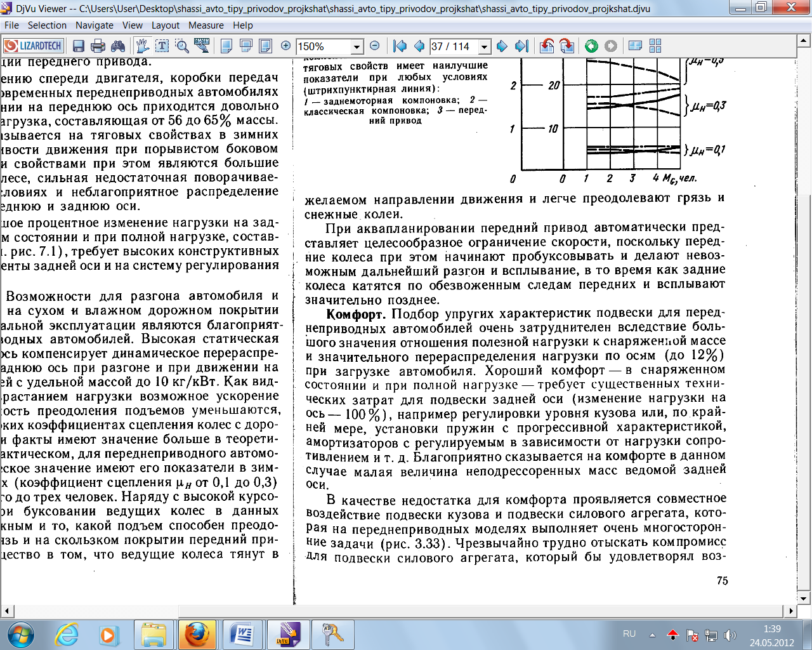Select the Hand pan tool
Screen dimensions: 812x650
click(x=143, y=46)
